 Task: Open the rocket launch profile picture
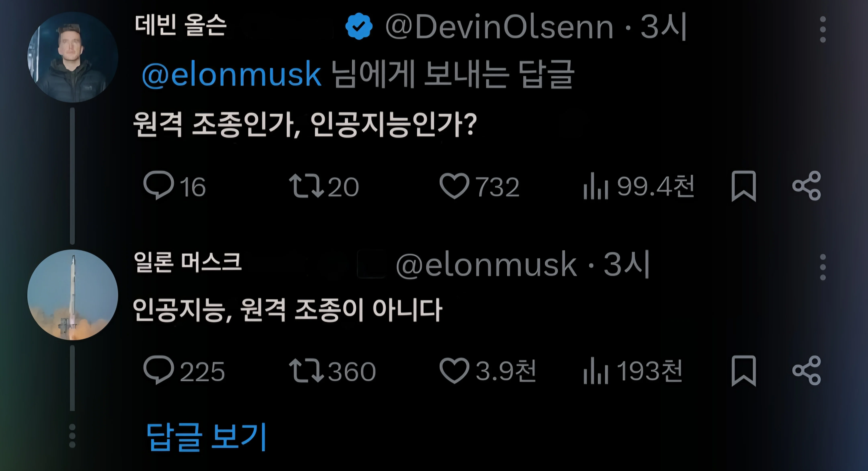pyautogui.click(x=73, y=295)
